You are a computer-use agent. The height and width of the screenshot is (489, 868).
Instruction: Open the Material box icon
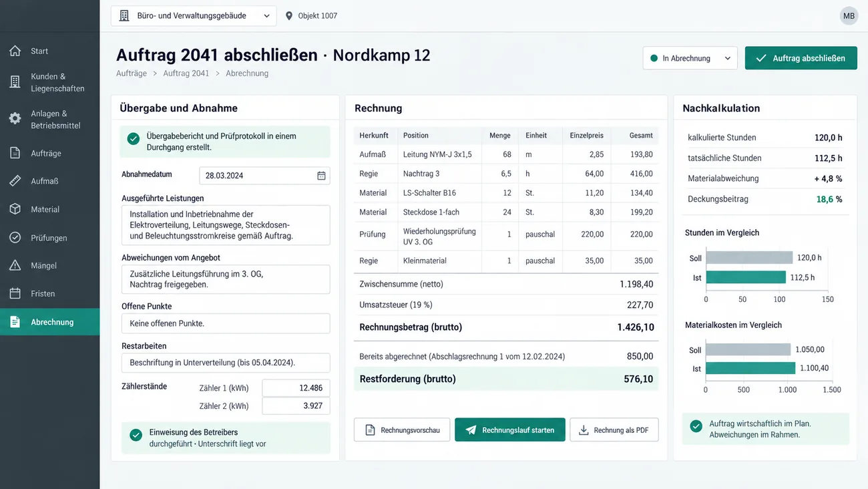coord(15,209)
